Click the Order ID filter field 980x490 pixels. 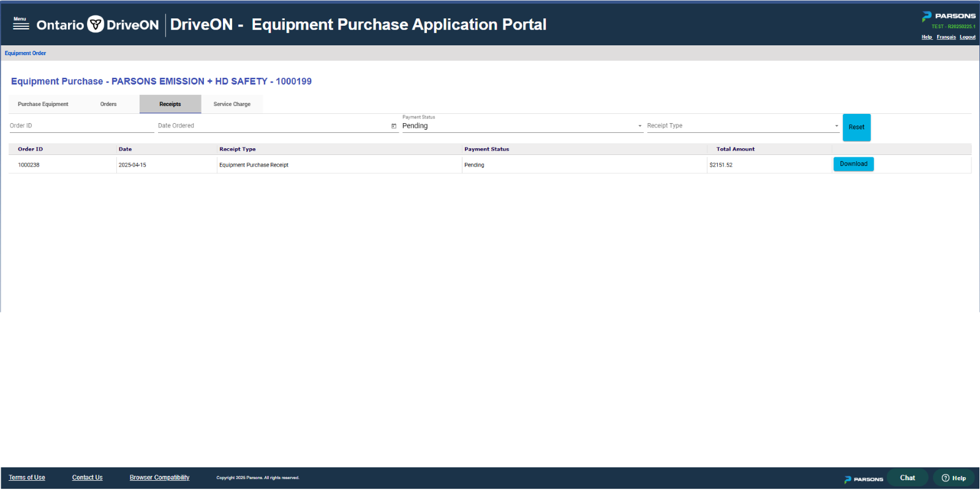pyautogui.click(x=81, y=126)
